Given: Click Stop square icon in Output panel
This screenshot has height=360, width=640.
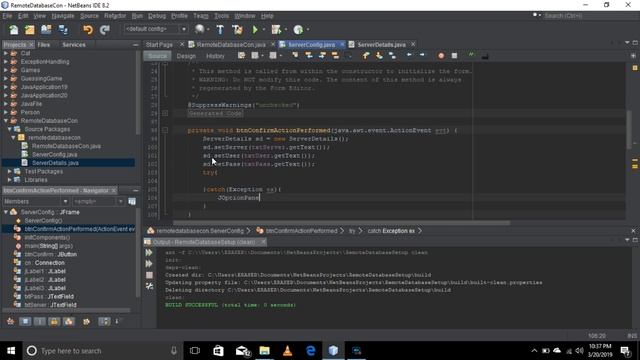Looking at the screenshot, I should [149, 275].
